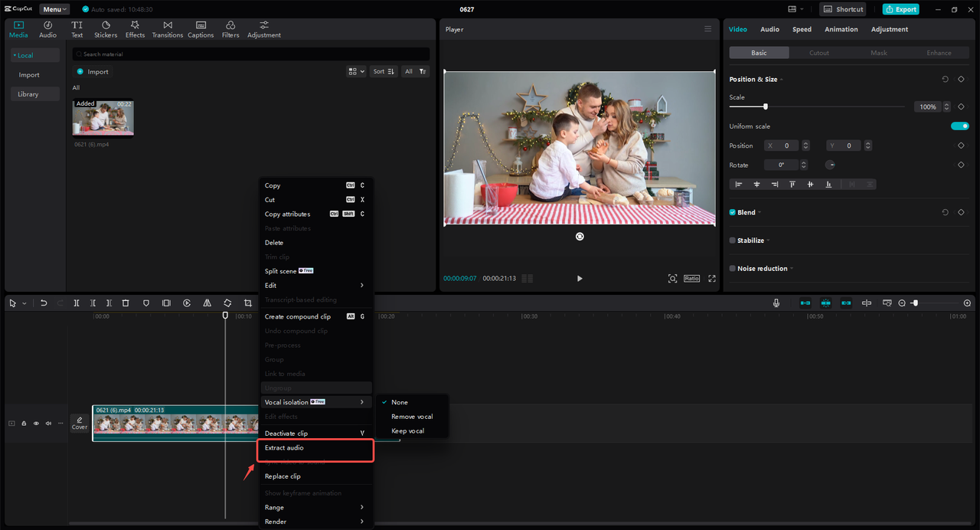Expand the Edit submenu in context menu
Screen dimensions: 980x530
tap(315, 286)
